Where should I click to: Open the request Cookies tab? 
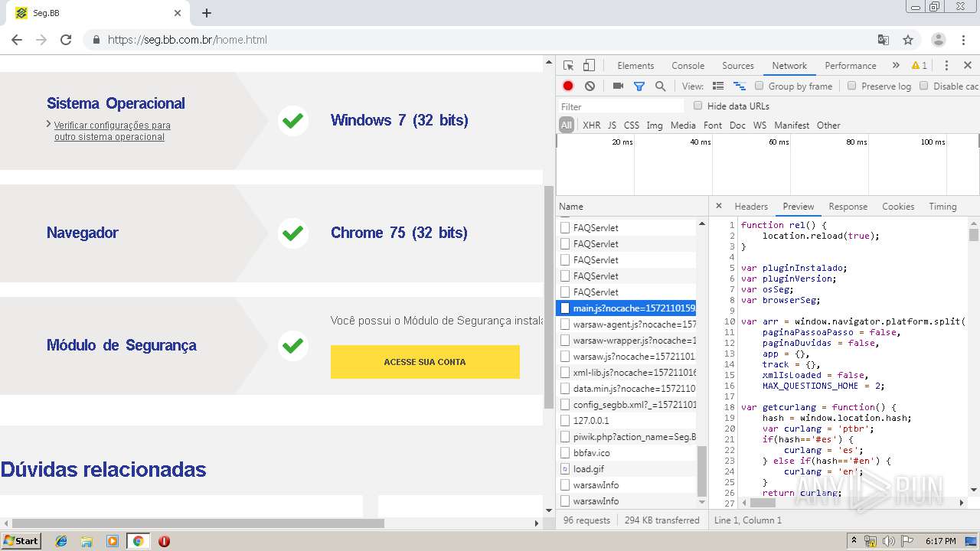tap(898, 207)
